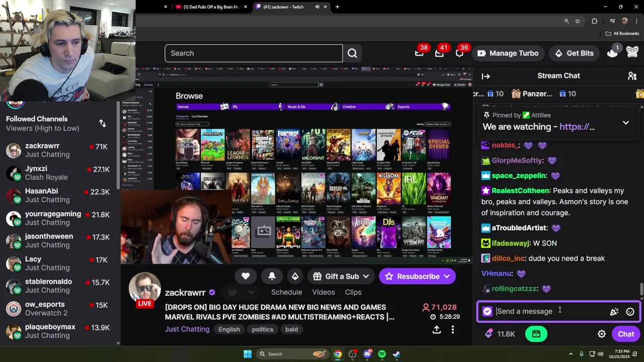Click the Resubscribe button
The width and height of the screenshot is (644, 362).
[417, 276]
